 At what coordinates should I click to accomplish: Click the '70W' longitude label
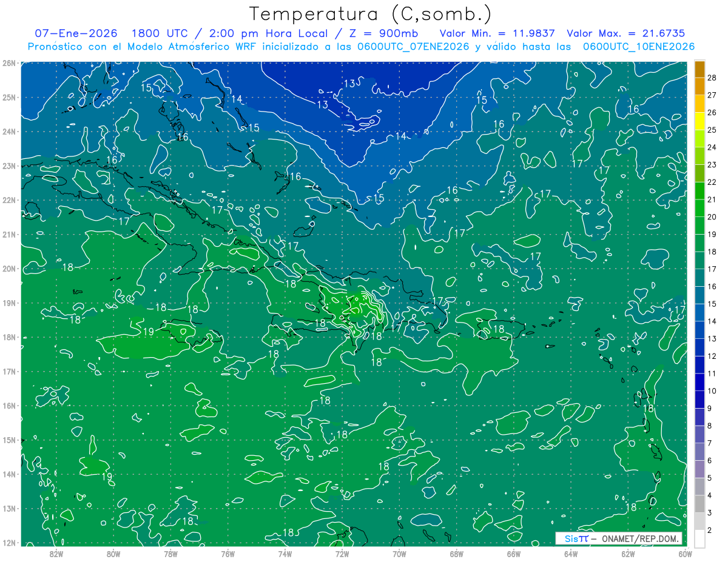click(x=399, y=553)
